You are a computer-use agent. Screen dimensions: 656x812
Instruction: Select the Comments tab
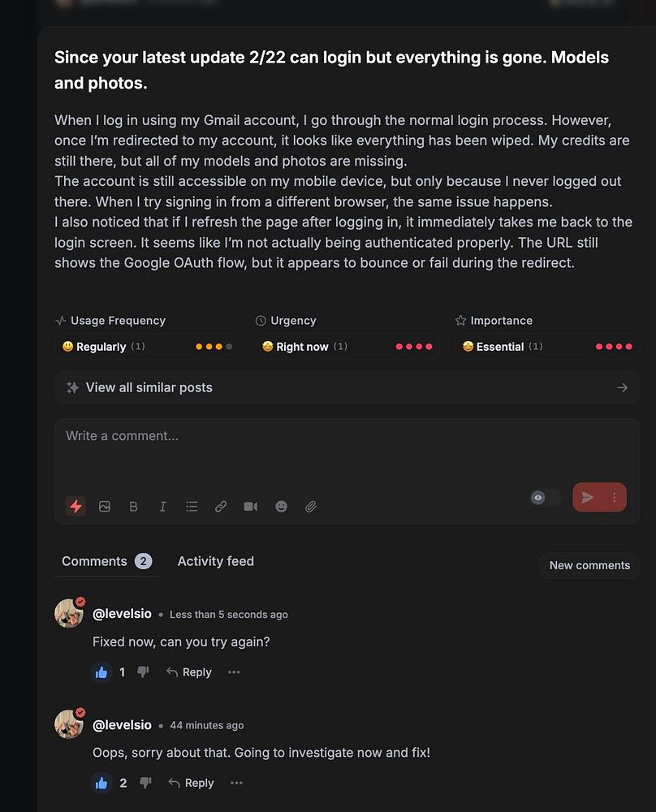click(x=106, y=561)
